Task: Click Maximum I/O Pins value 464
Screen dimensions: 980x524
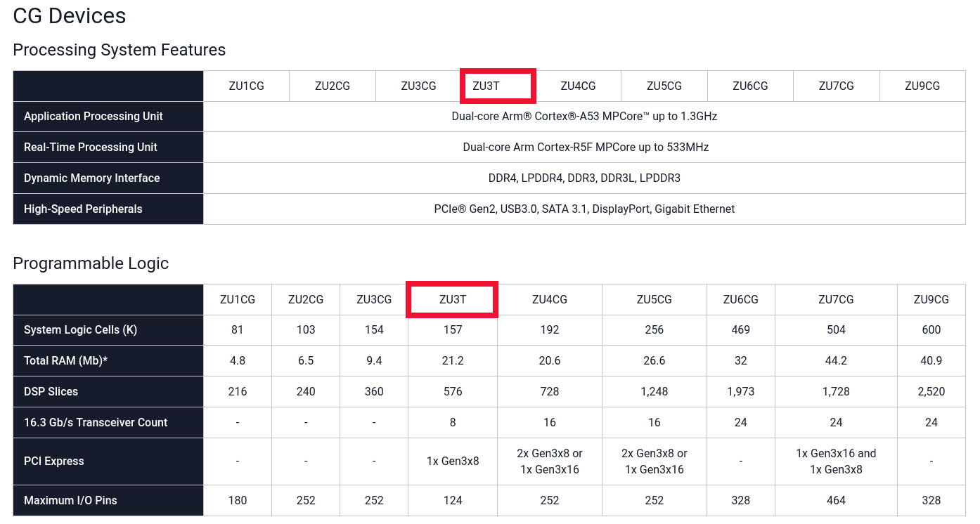Action: [836, 501]
